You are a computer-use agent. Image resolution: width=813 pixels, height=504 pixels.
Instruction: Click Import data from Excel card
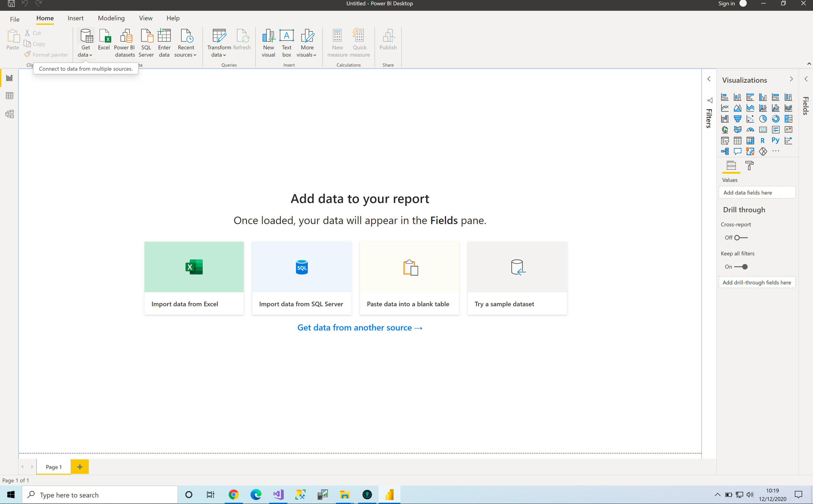pyautogui.click(x=194, y=278)
